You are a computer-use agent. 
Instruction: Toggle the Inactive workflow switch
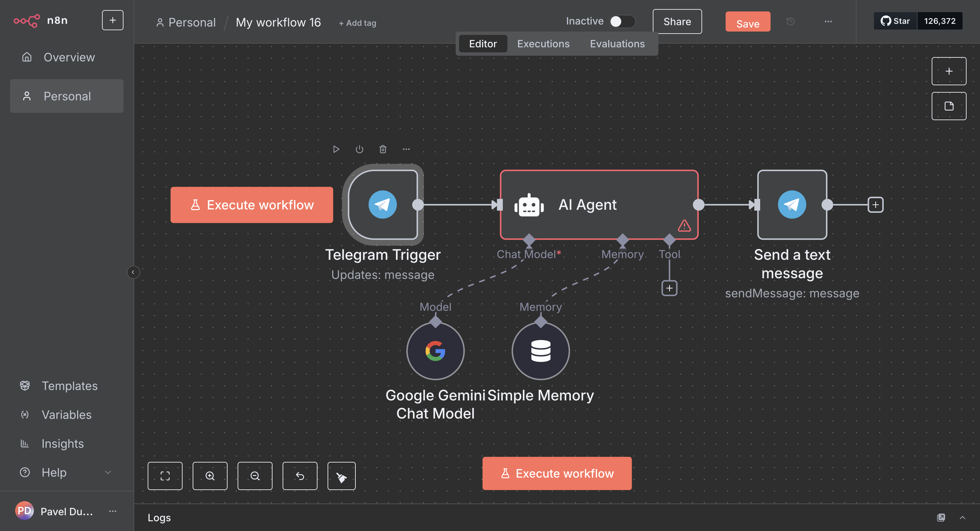[x=622, y=21]
